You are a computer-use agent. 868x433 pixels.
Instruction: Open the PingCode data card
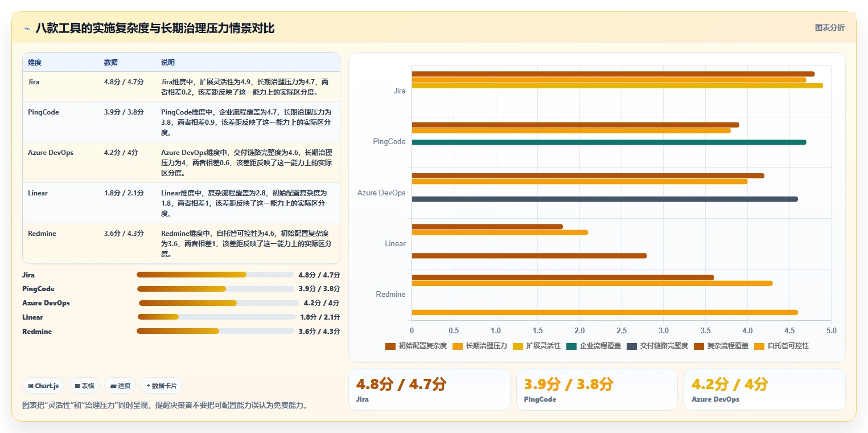pyautogui.click(x=597, y=390)
